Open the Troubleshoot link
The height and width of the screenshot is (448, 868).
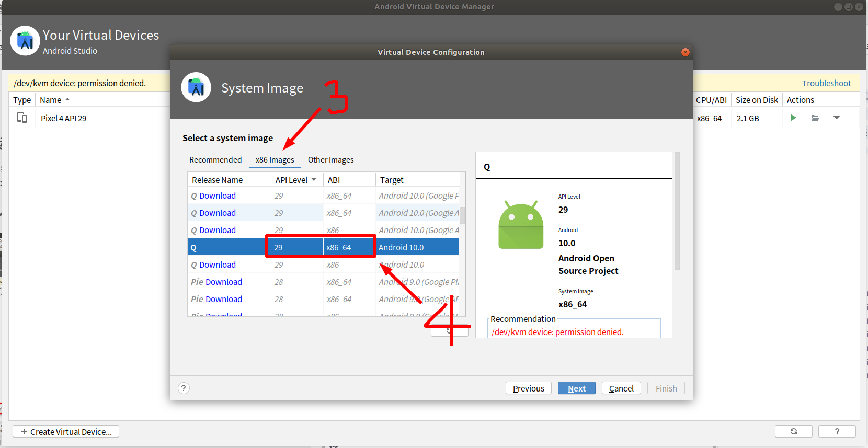(827, 83)
